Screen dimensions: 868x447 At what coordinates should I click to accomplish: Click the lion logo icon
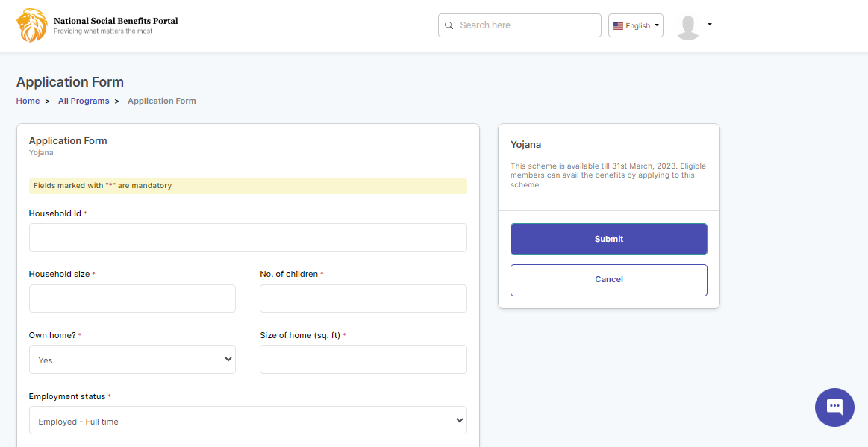(31, 25)
